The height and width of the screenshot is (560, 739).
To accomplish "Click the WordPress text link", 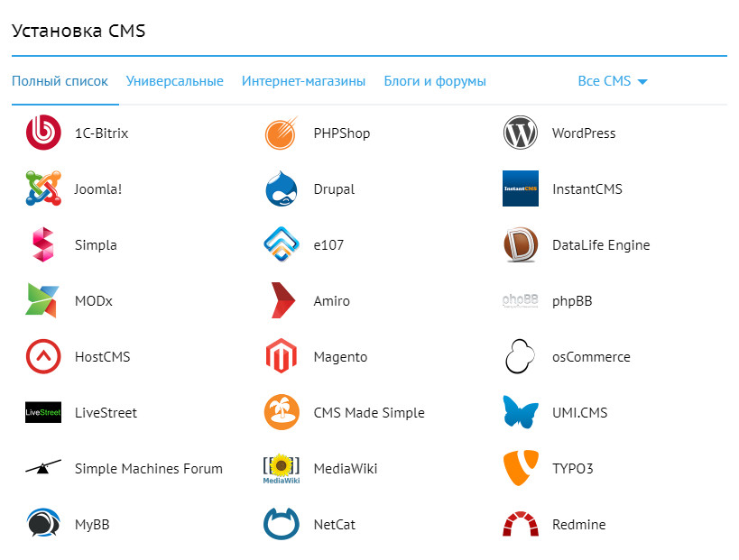I will point(584,133).
